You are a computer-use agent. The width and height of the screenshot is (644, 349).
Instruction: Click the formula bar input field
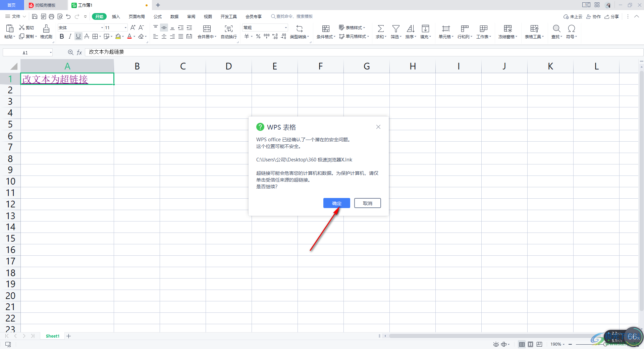[x=364, y=52]
